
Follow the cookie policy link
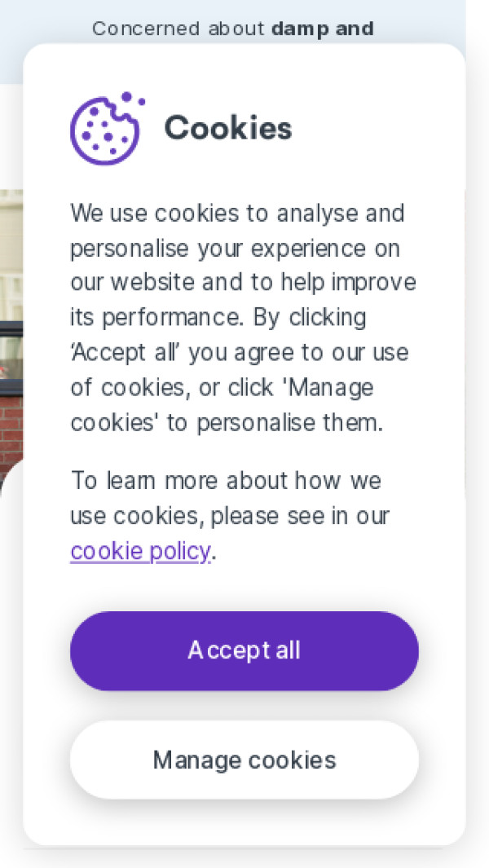(x=140, y=552)
